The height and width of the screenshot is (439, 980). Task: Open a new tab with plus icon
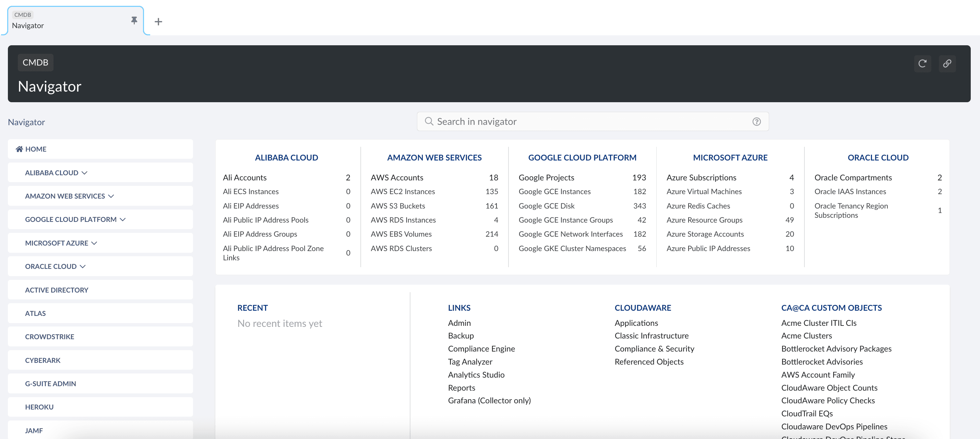(158, 22)
